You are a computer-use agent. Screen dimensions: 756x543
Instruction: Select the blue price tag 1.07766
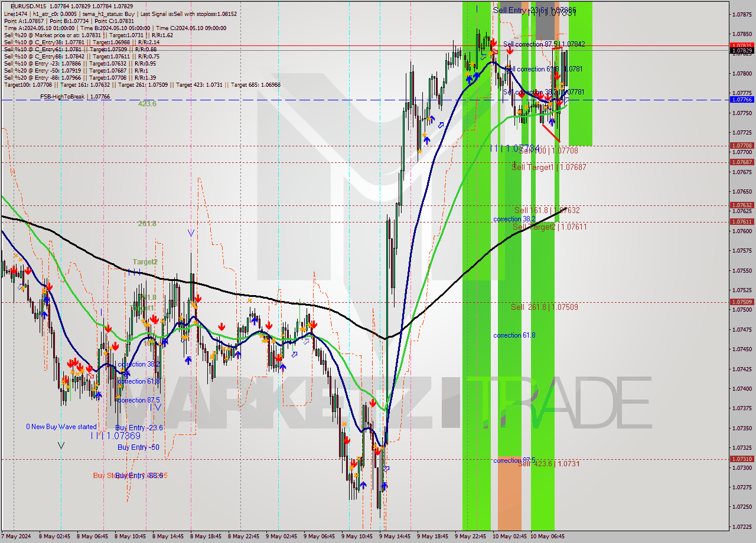(x=742, y=100)
